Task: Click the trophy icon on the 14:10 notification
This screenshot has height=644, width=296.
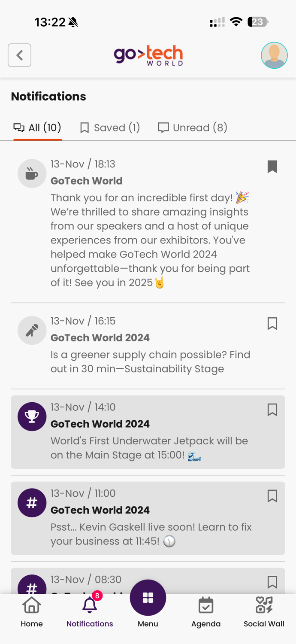Action: (32, 416)
